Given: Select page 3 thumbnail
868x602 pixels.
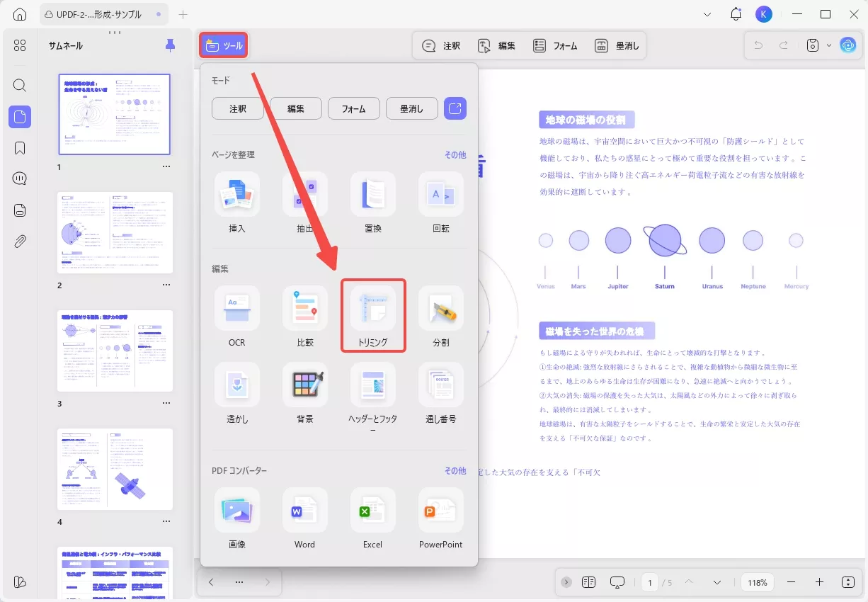Looking at the screenshot, I should 115,351.
